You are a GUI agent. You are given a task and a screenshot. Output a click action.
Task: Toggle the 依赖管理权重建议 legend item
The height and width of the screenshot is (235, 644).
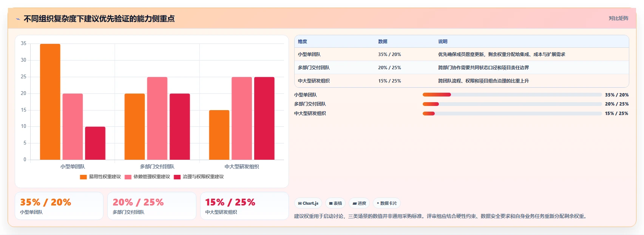point(147,177)
